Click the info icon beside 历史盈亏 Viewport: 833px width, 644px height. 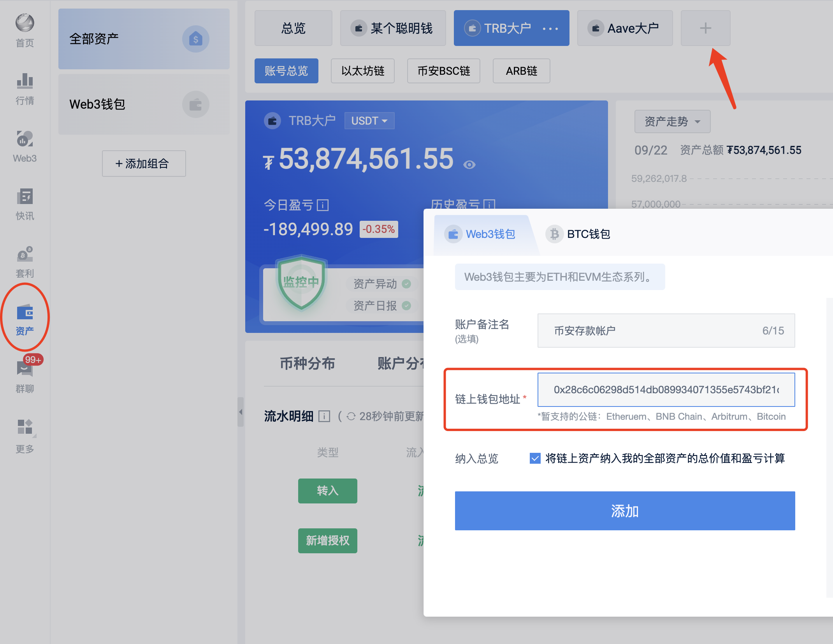pos(489,204)
